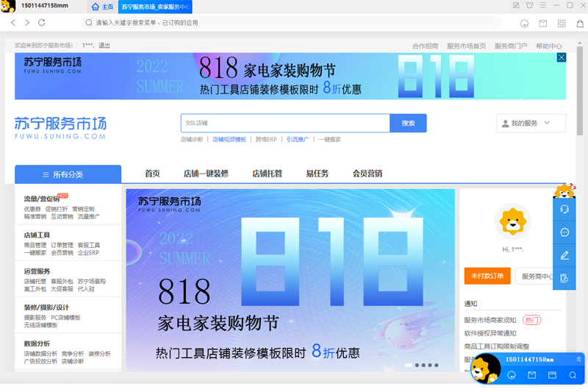This screenshot has width=588, height=392.
Task: Open the four-square apps grid icon
Action: coord(562,24)
